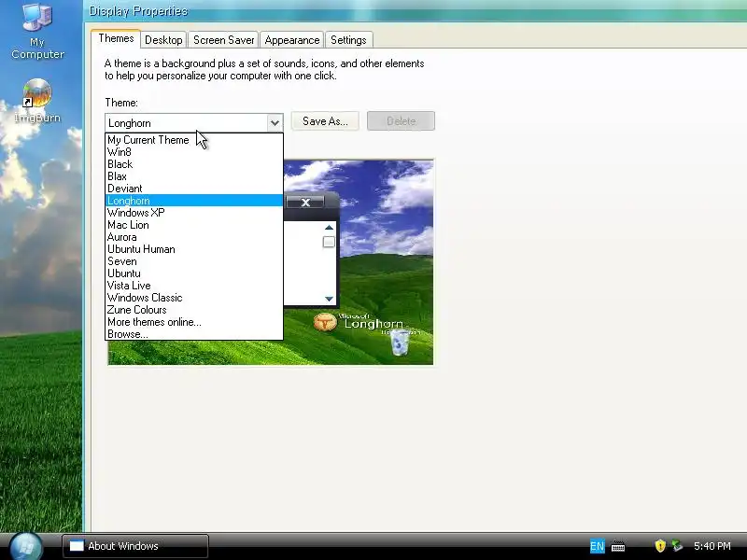Image resolution: width=747 pixels, height=560 pixels.
Task: Select the highlighted Longhorn theme entry
Action: tap(194, 201)
